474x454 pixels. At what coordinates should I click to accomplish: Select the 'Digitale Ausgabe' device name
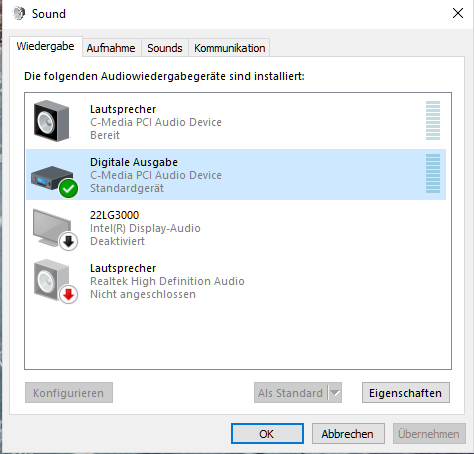coord(134,162)
